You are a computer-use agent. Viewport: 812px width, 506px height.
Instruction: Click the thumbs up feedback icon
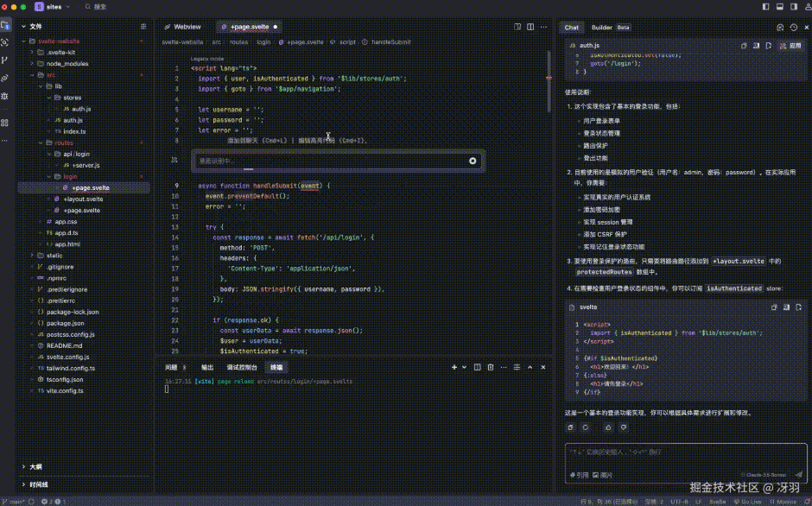point(608,427)
